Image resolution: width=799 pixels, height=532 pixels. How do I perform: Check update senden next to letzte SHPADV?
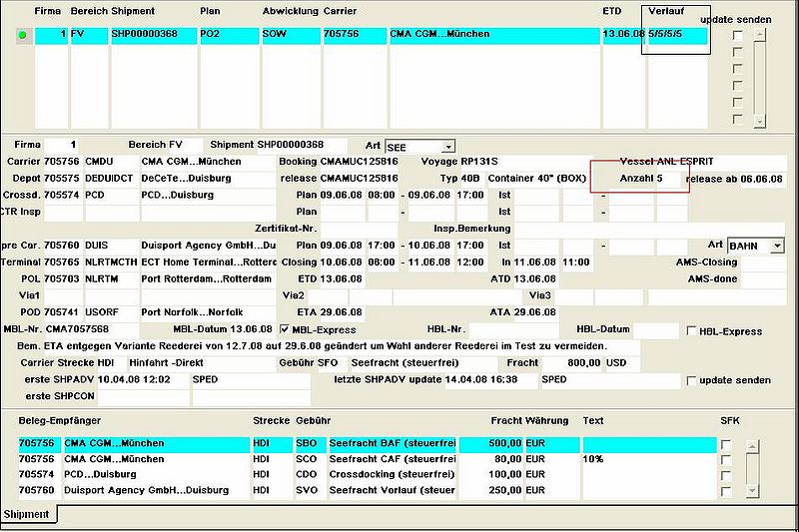pyautogui.click(x=691, y=380)
